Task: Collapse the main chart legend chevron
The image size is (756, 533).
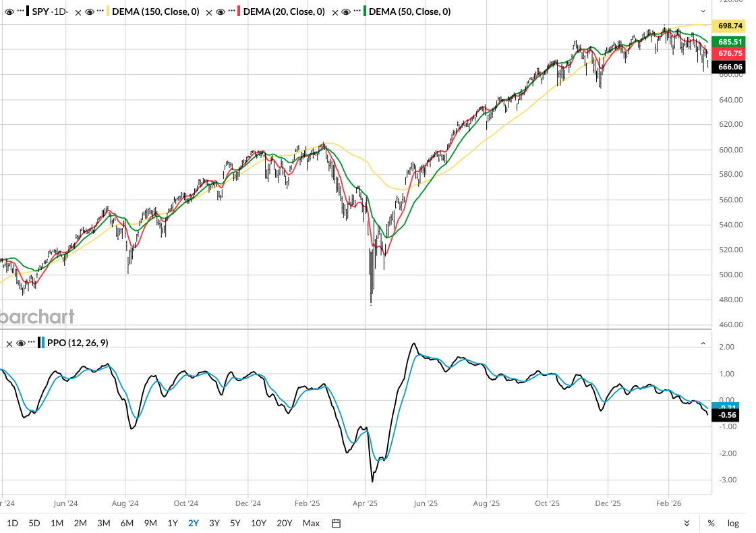Action: [703, 11]
